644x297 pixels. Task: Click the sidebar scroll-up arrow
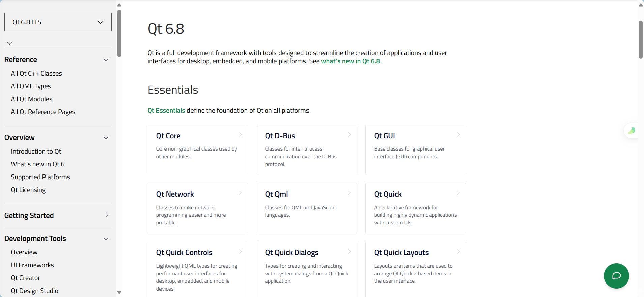tap(119, 5)
